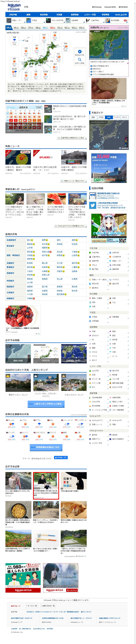This screenshot has height=644, width=136.
Task: Open 防災情報 in the top navigation
Action: point(44,15)
